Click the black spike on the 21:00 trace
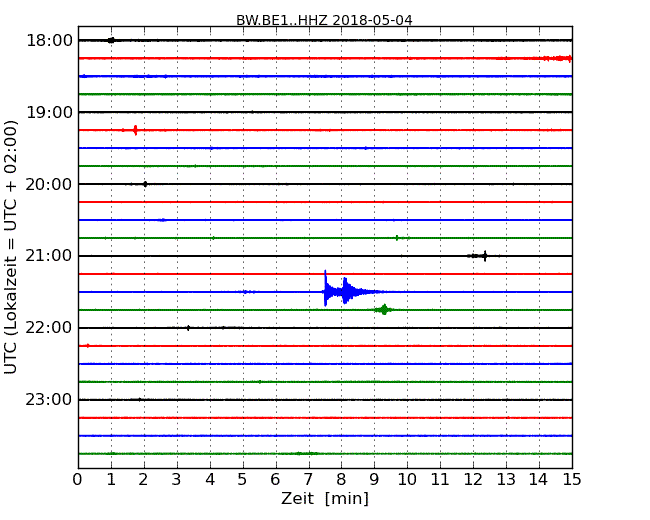This screenshot has height=520, width=650. pyautogui.click(x=485, y=256)
